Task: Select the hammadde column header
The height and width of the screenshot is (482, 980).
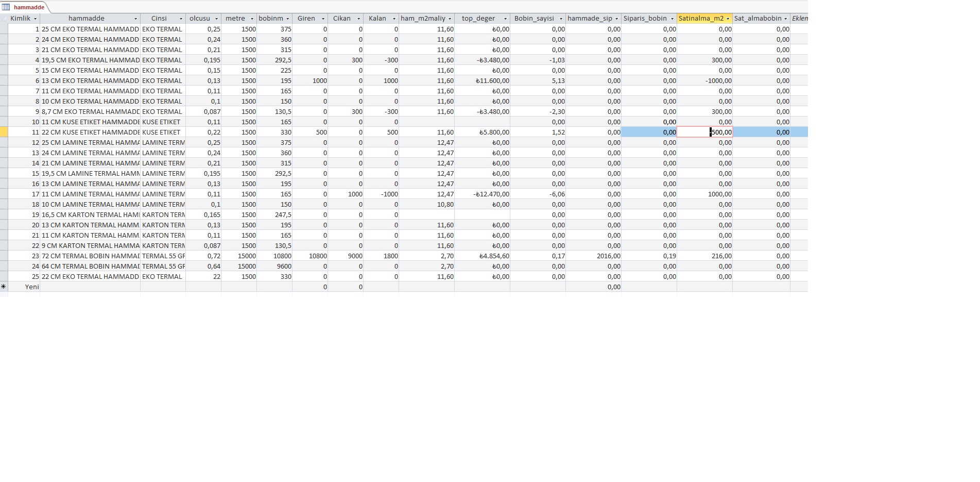Action: pos(86,19)
